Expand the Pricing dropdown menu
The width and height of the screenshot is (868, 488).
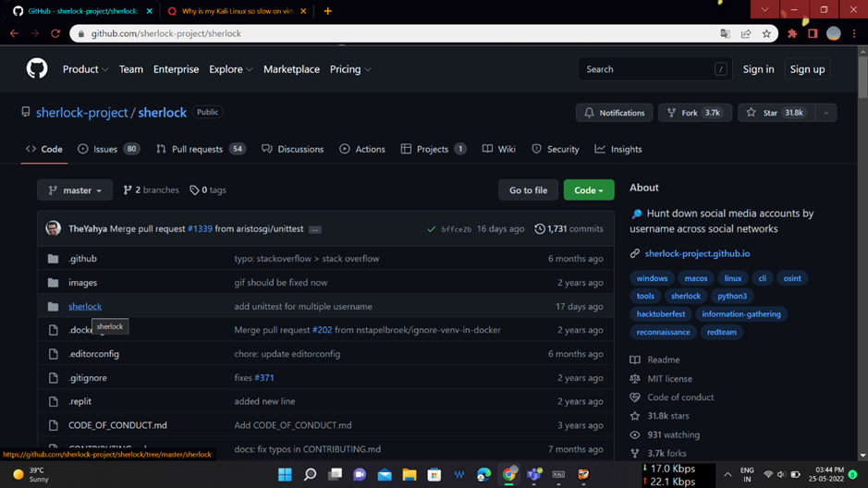[x=350, y=69]
